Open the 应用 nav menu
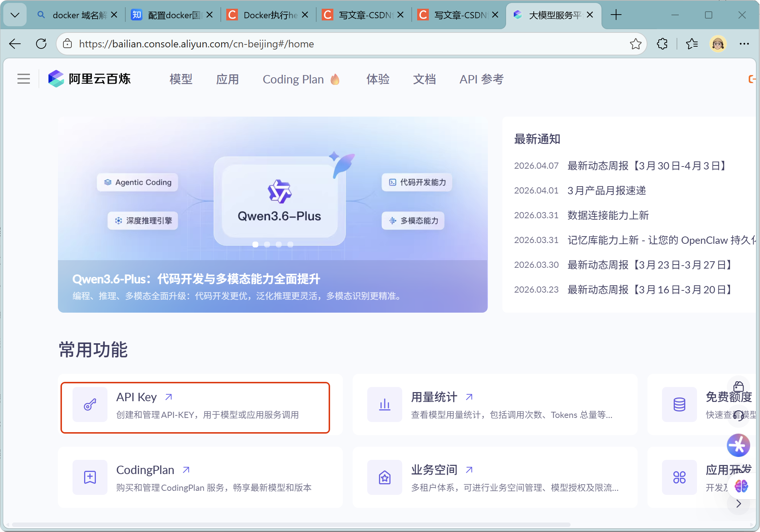The width and height of the screenshot is (760, 532). (x=228, y=79)
